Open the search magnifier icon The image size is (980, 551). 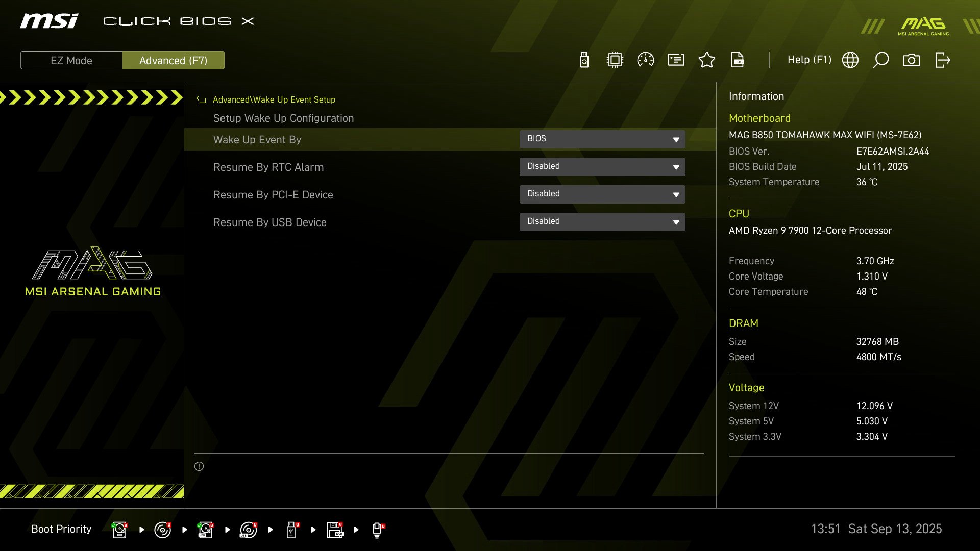(x=881, y=60)
